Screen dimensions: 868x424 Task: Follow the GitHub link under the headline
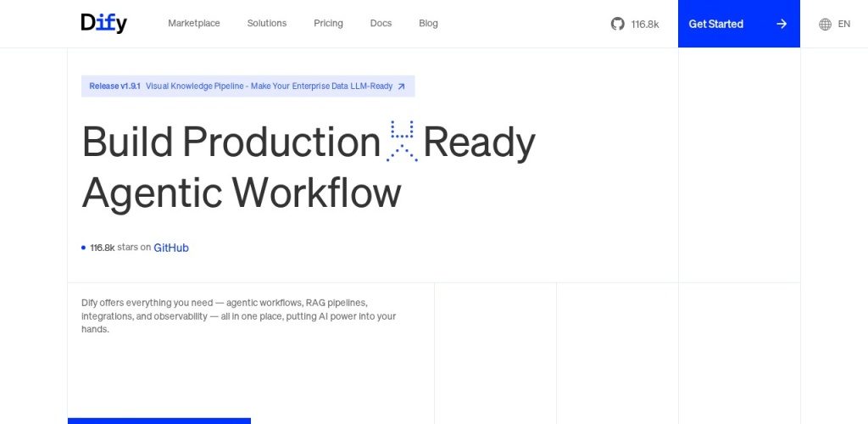click(171, 248)
